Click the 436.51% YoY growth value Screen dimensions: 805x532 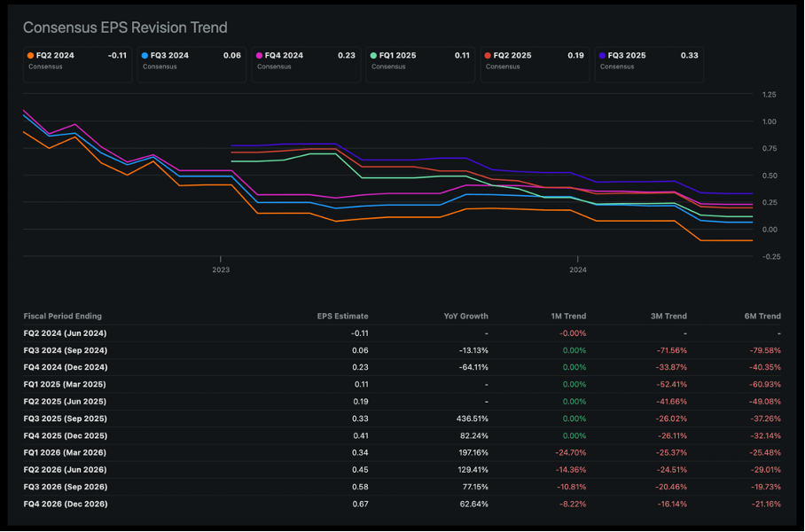point(468,419)
